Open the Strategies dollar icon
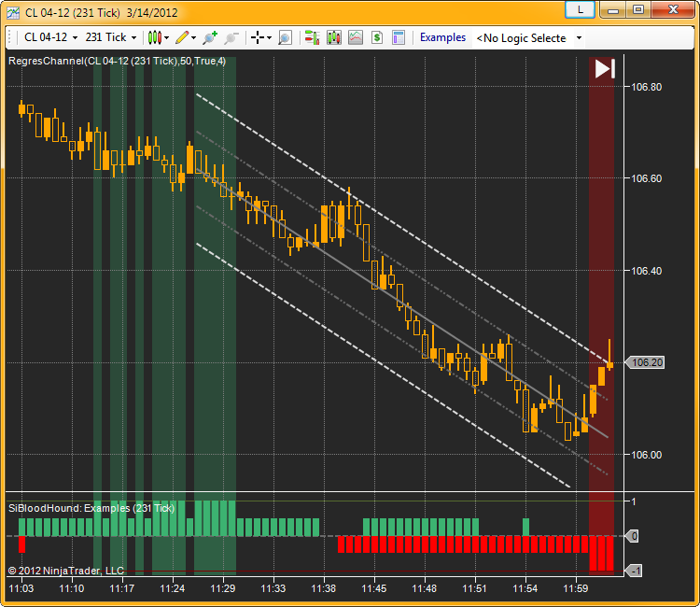 tap(377, 37)
